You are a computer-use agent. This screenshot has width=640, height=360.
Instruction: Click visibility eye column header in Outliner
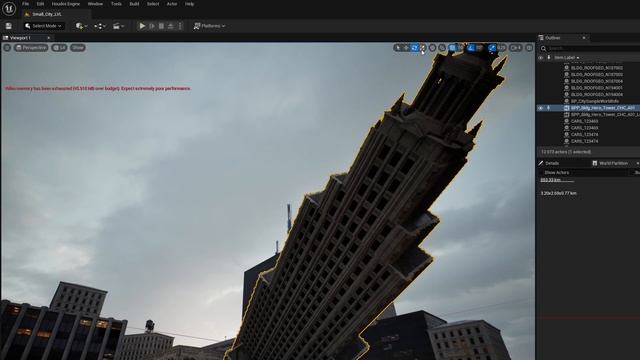coord(540,58)
